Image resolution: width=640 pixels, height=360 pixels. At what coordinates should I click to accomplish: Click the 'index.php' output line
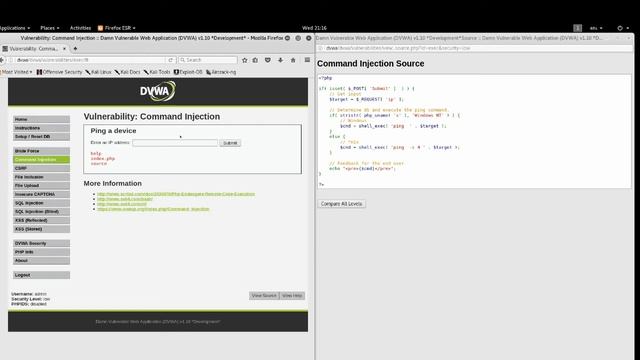(102, 158)
